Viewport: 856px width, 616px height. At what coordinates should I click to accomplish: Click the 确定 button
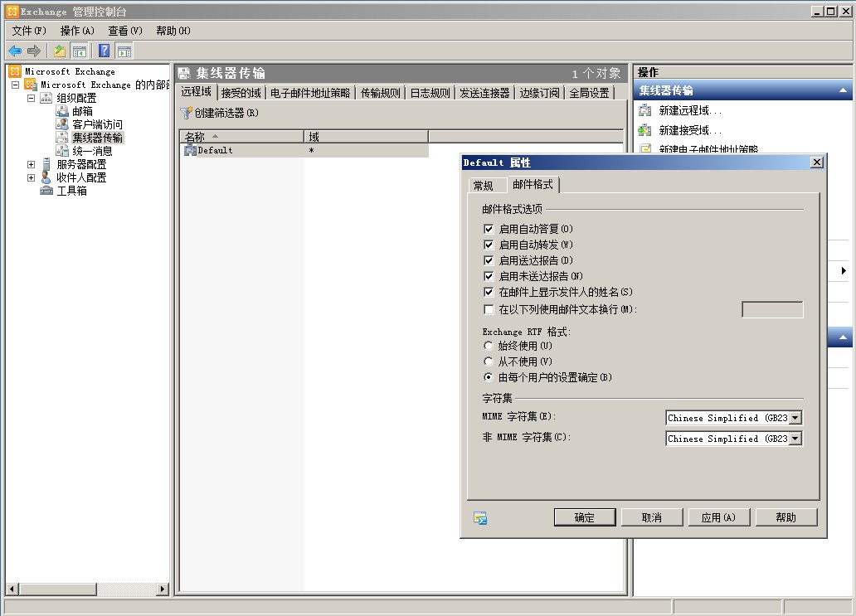585,517
